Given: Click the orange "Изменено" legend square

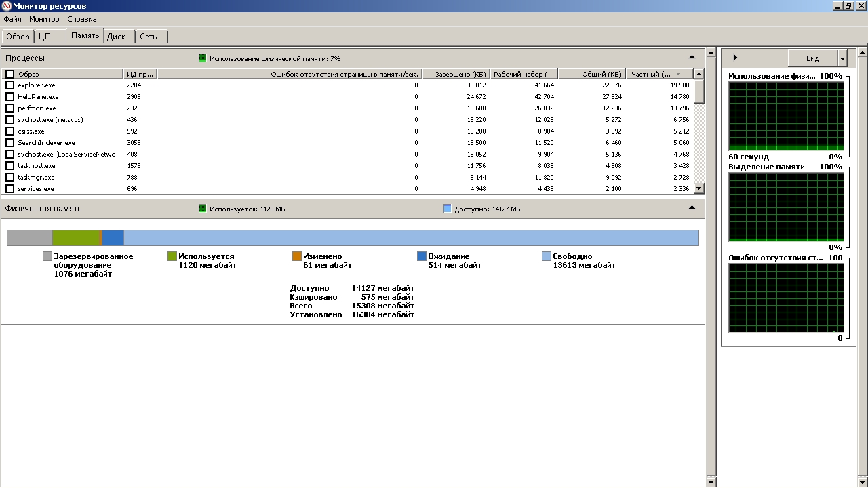Looking at the screenshot, I should coord(297,256).
